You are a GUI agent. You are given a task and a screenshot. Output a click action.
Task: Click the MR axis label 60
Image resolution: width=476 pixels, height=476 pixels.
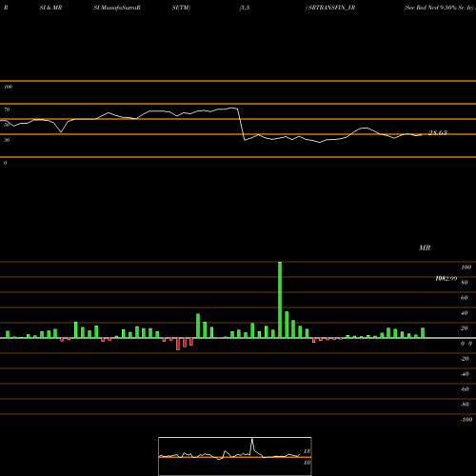pos(465,298)
